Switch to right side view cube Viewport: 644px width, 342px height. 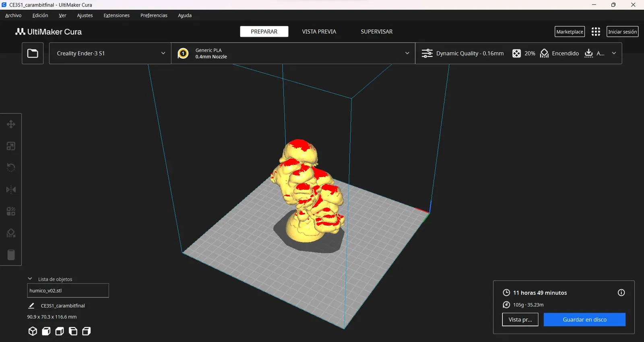86,331
